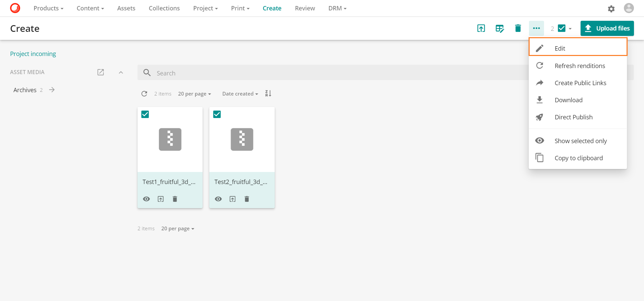This screenshot has width=644, height=301.
Task: Select Direct Publish in the menu
Action: pos(573,117)
